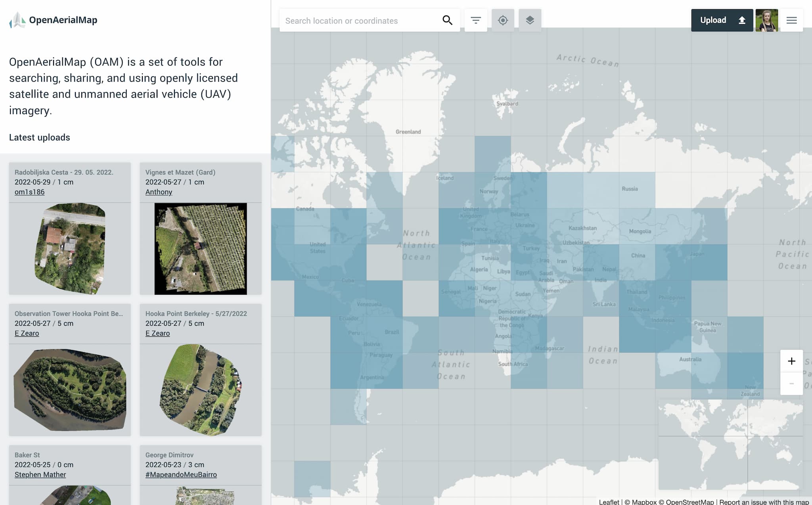
Task: Open #MapeandoMeuBairro uploader link
Action: (181, 474)
